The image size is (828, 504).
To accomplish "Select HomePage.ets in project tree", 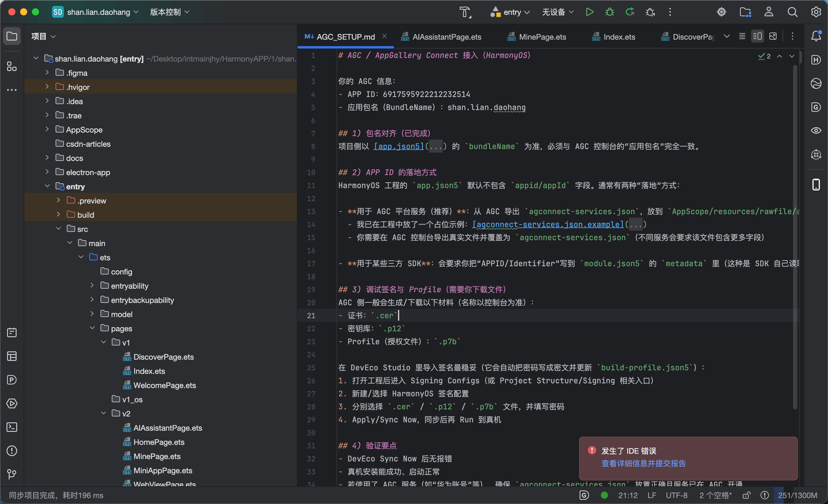I will point(159,442).
